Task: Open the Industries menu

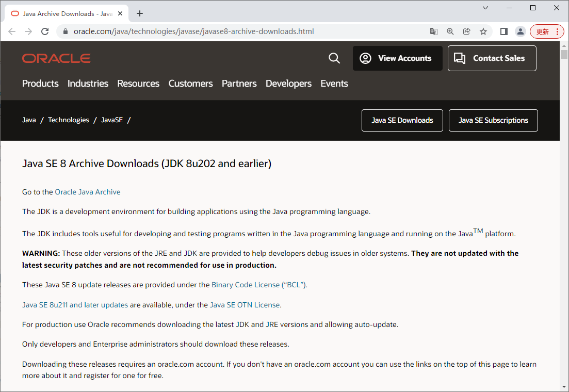Action: point(88,84)
